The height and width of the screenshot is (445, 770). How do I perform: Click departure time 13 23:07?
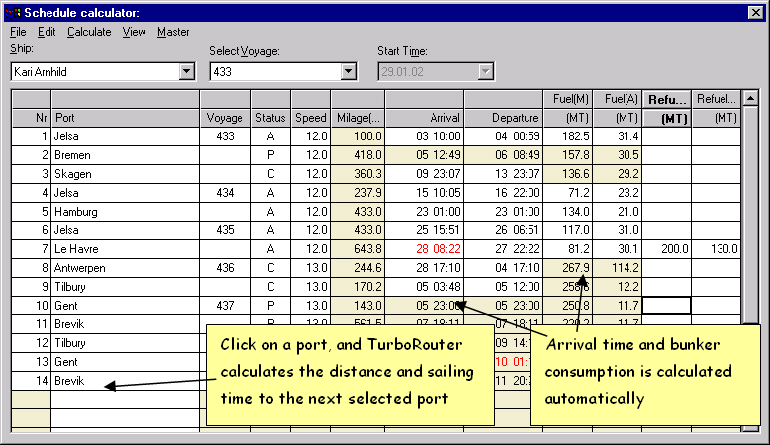click(503, 174)
